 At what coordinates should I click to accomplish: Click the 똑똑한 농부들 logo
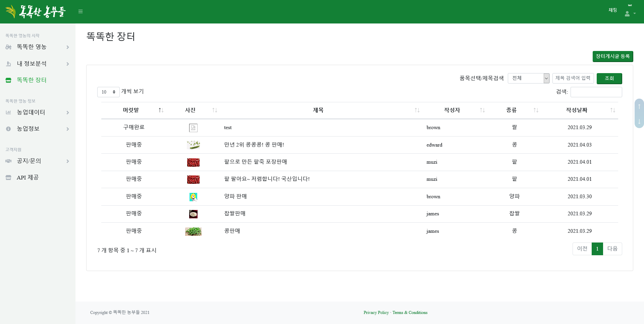(36, 11)
